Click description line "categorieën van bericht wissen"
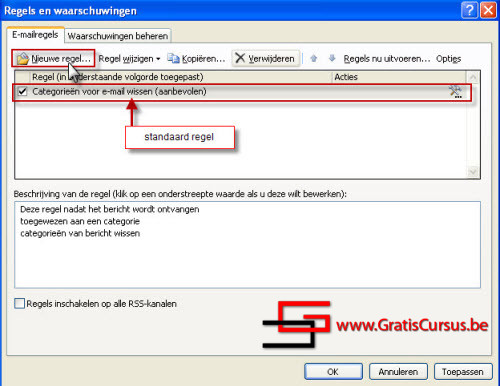 click(80, 233)
